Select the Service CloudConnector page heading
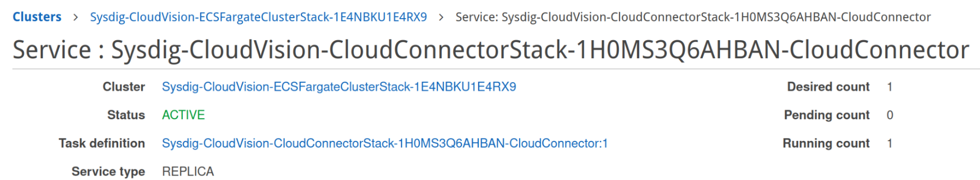The height and width of the screenshot is (180, 980). (x=491, y=50)
